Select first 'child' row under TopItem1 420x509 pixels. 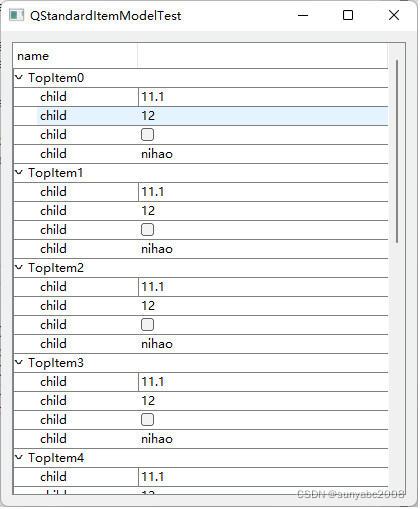tap(53, 192)
